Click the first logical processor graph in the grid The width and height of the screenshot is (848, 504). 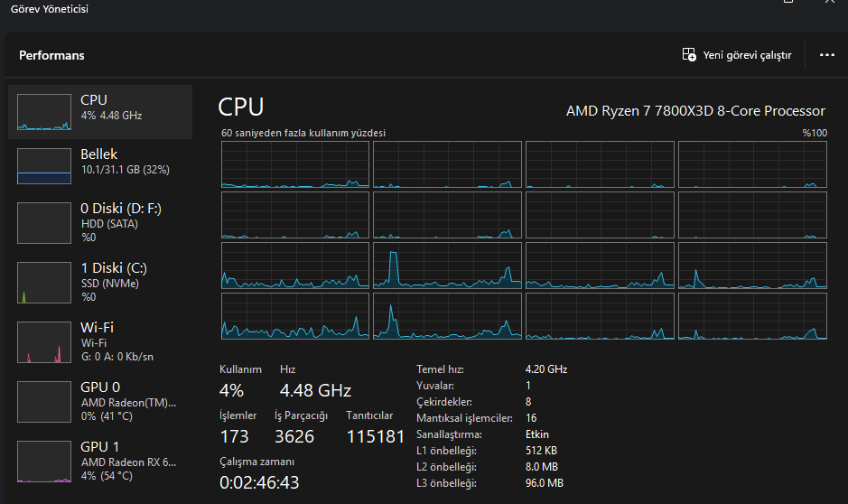coord(294,164)
